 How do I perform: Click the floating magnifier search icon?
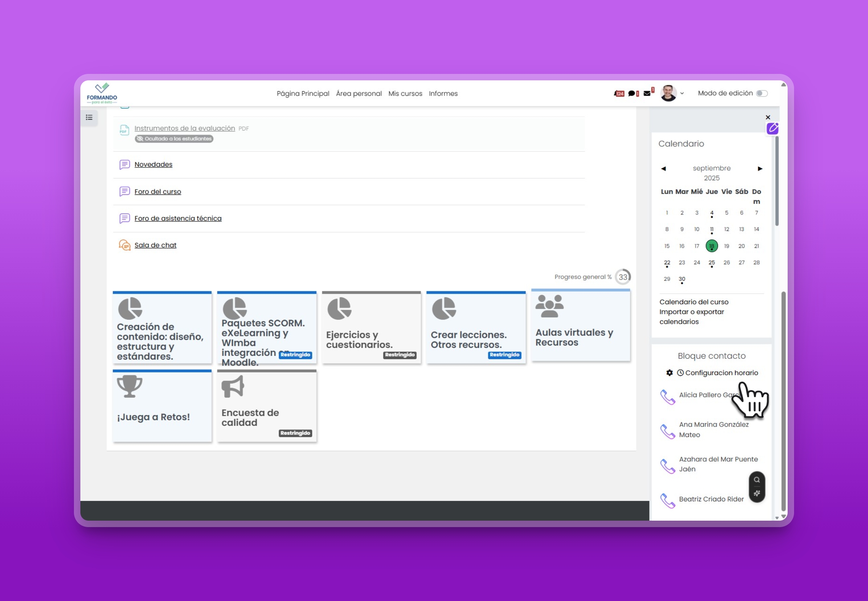point(757,480)
